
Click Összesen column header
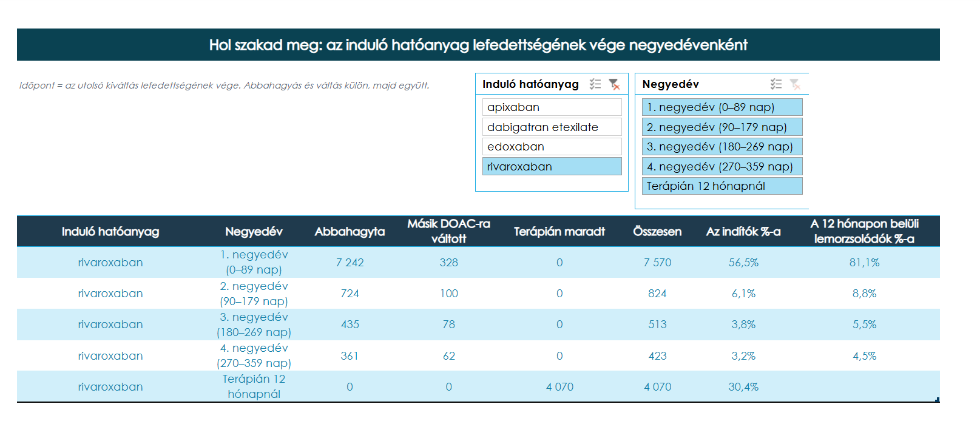click(657, 231)
